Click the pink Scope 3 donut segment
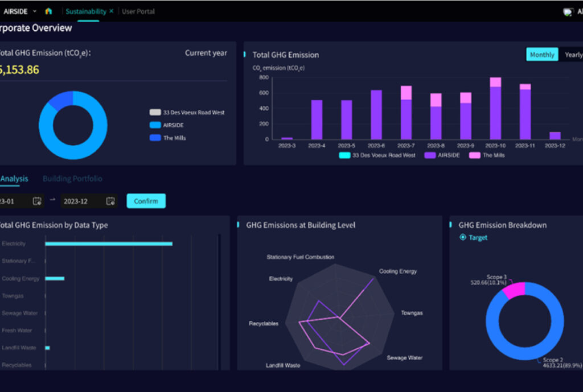 (x=514, y=290)
